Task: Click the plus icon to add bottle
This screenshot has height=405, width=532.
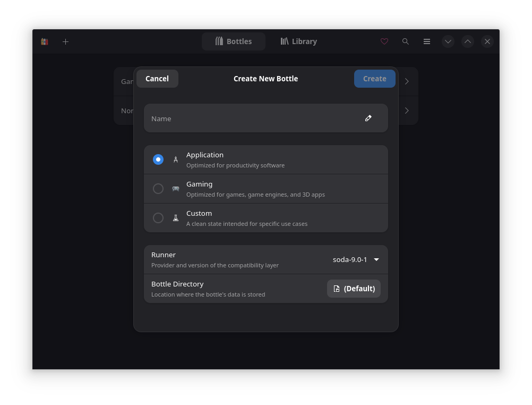Action: [x=65, y=41]
